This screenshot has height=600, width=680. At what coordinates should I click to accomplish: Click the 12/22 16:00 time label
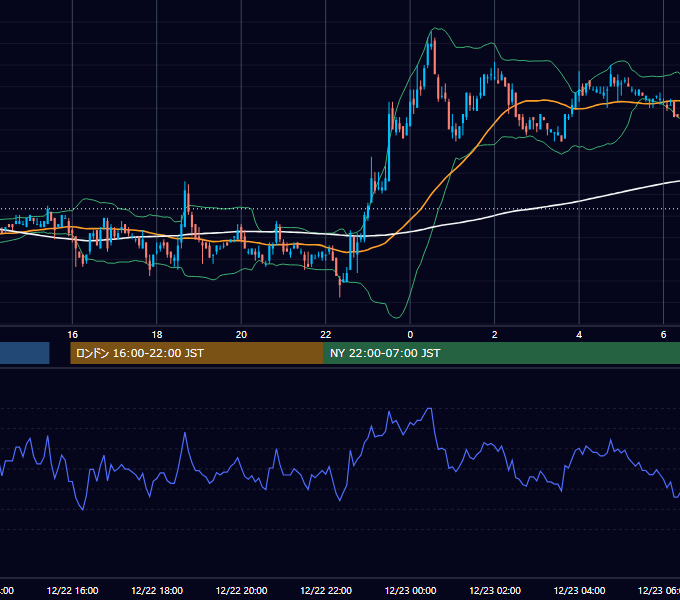click(72, 590)
